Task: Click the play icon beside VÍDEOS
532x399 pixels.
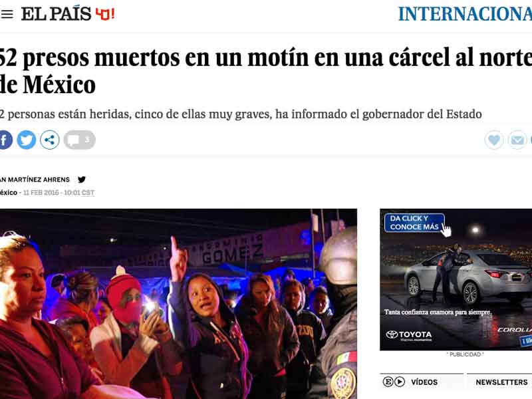Action: (x=400, y=382)
